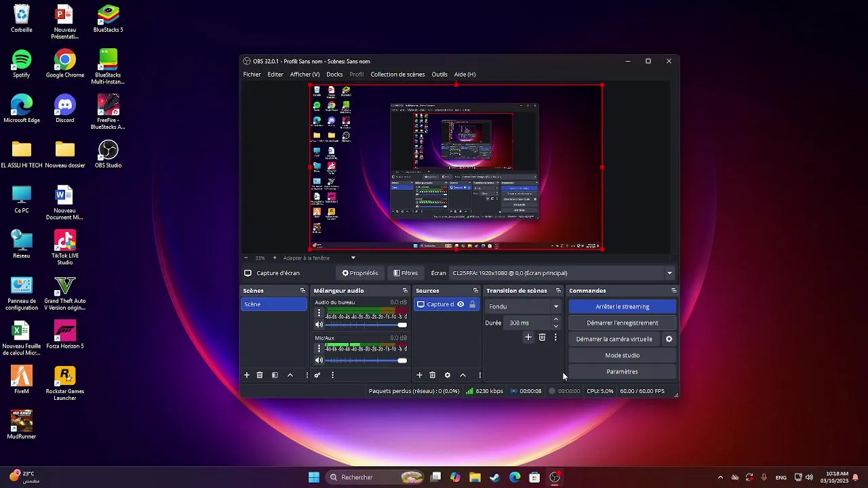Screen dimensions: 868x488
Task: Undock the Commandes panel
Action: pos(673,291)
